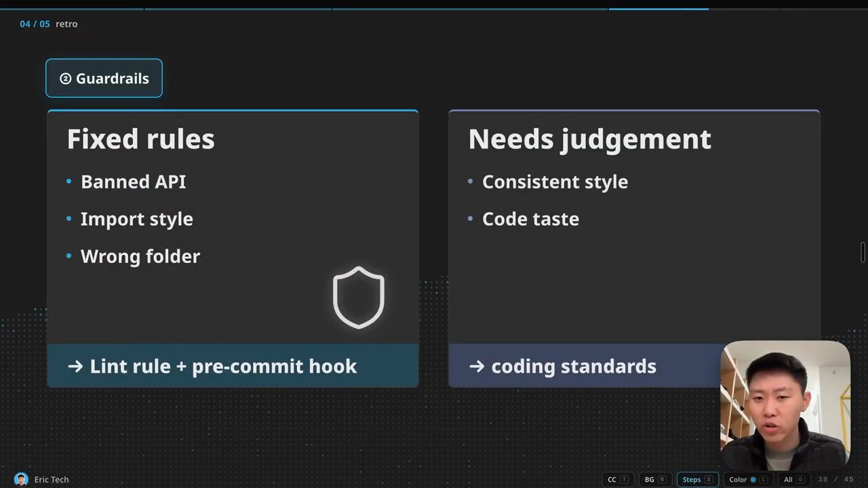Screen dimensions: 868x488
Task: Click the vertical scrollbar handle at right edge
Action: click(x=863, y=251)
